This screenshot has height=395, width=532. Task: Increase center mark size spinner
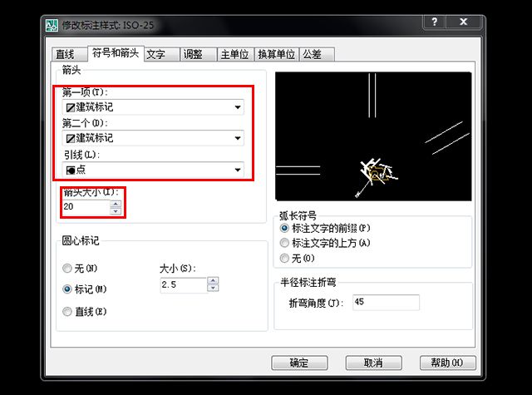[x=213, y=280]
